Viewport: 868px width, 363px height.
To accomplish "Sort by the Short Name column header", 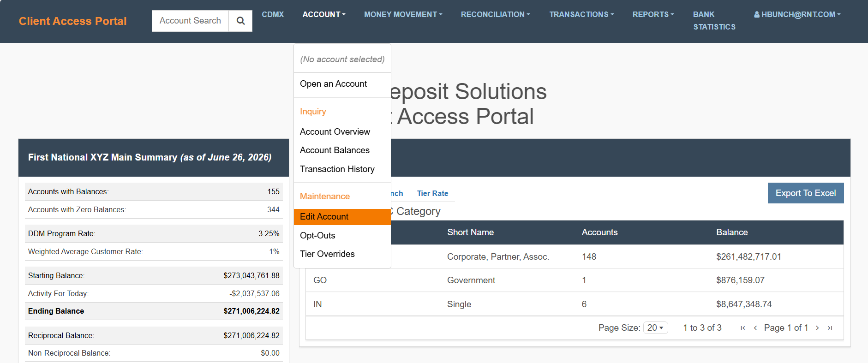I will (x=470, y=232).
